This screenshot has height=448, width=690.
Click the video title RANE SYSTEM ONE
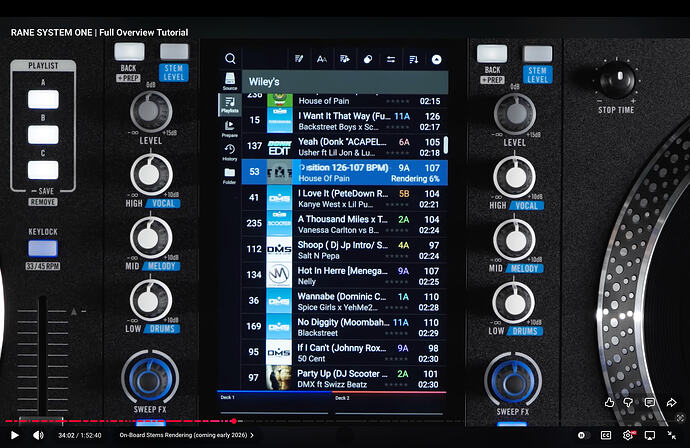point(99,33)
